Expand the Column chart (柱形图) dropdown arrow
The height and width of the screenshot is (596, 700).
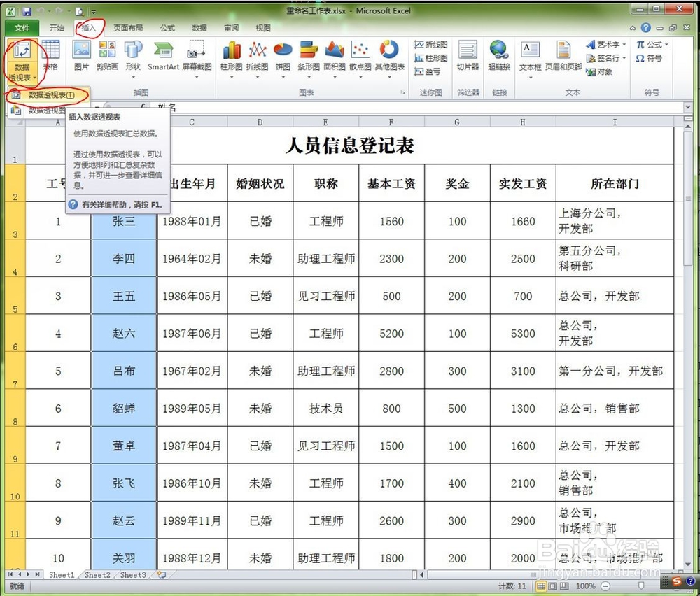point(231,77)
